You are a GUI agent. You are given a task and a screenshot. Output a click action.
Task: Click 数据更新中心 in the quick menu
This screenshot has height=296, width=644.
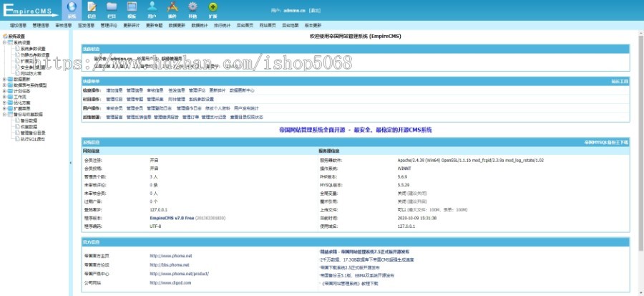point(242,90)
